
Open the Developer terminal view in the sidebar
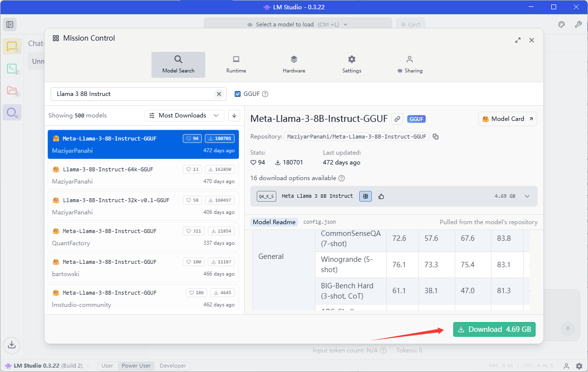[x=12, y=69]
